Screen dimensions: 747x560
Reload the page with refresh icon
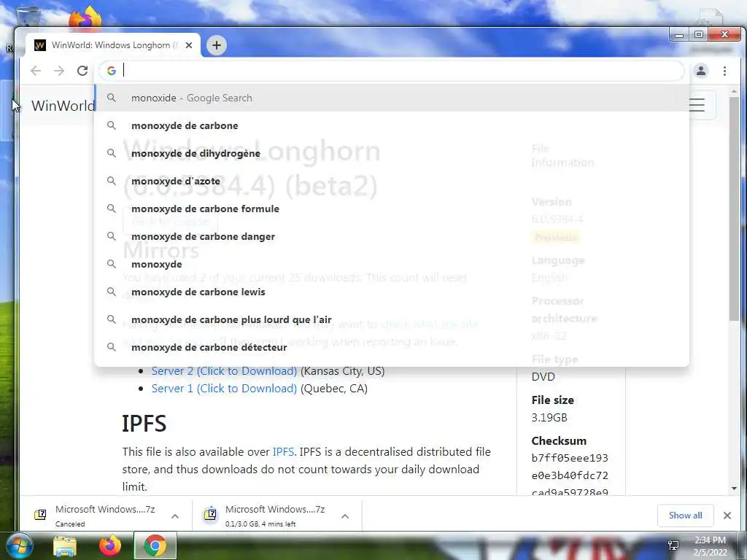[82, 71]
